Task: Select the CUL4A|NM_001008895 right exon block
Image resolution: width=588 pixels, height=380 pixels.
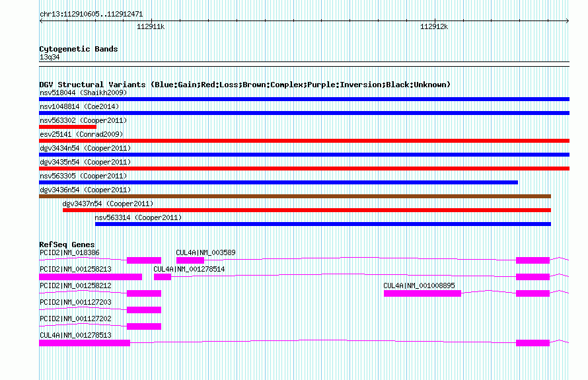Action: 533,293
